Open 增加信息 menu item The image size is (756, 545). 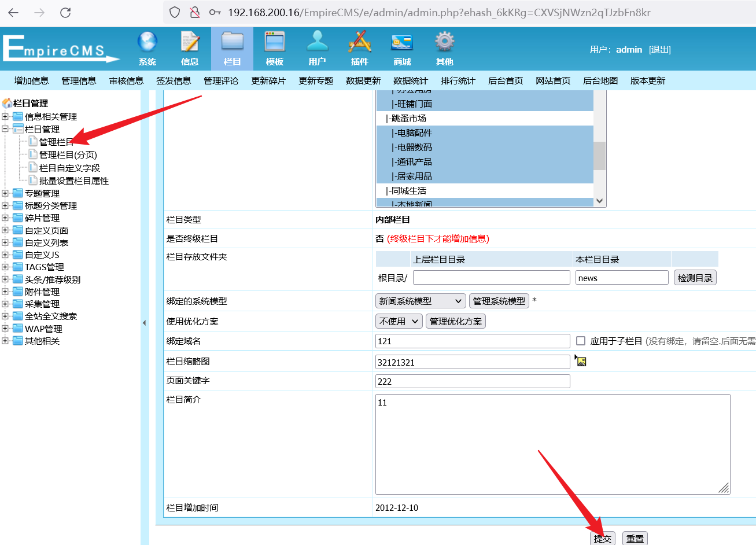coord(31,80)
